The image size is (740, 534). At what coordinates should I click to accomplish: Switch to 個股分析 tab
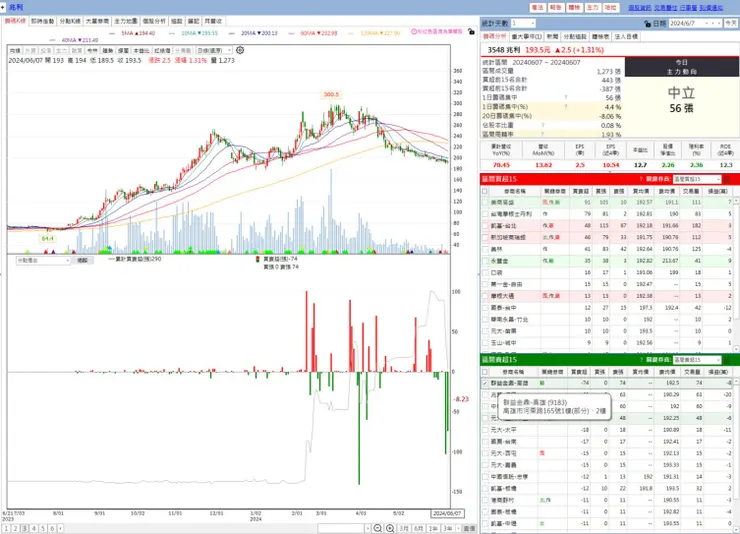(154, 21)
